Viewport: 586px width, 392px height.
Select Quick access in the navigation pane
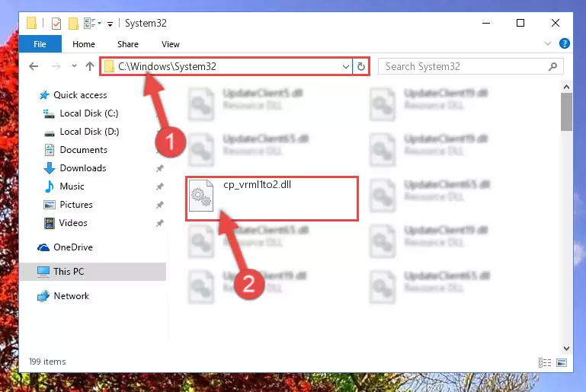tap(80, 95)
